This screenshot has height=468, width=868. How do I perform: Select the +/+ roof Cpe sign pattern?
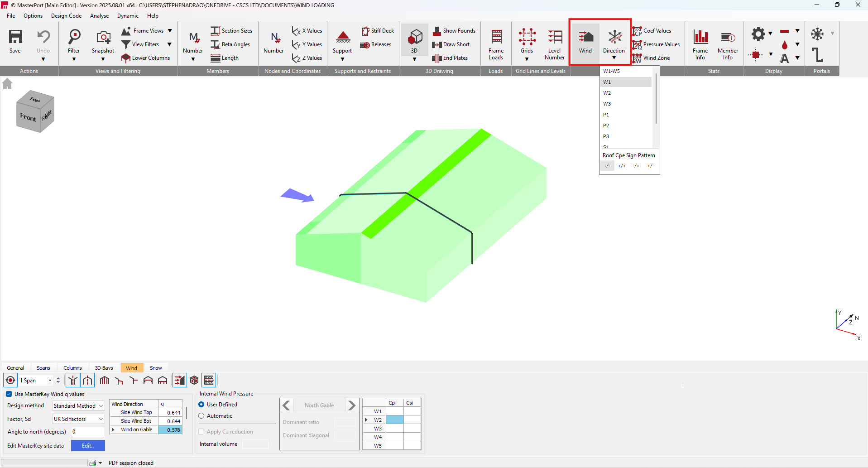point(622,166)
